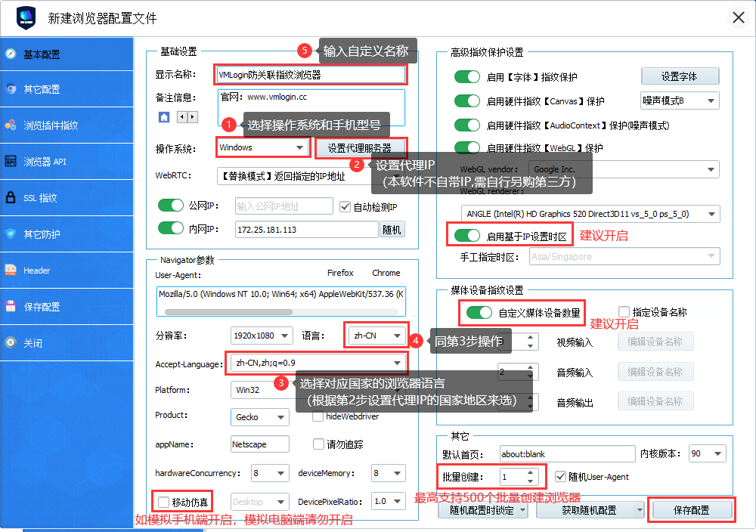The height and width of the screenshot is (532, 756).
Task: Increase the 批量创建 count with up arrow
Action: 531,473
